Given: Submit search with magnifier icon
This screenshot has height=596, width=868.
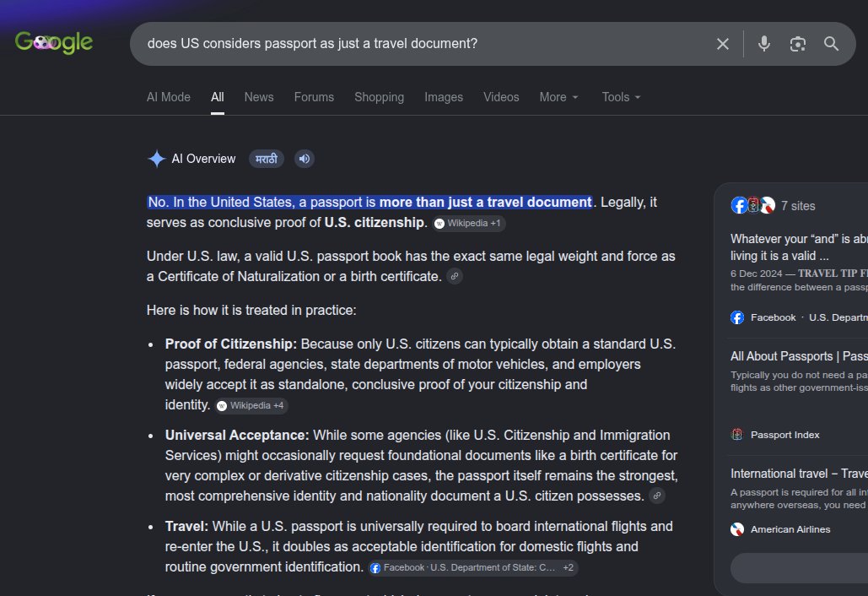Looking at the screenshot, I should tap(831, 44).
